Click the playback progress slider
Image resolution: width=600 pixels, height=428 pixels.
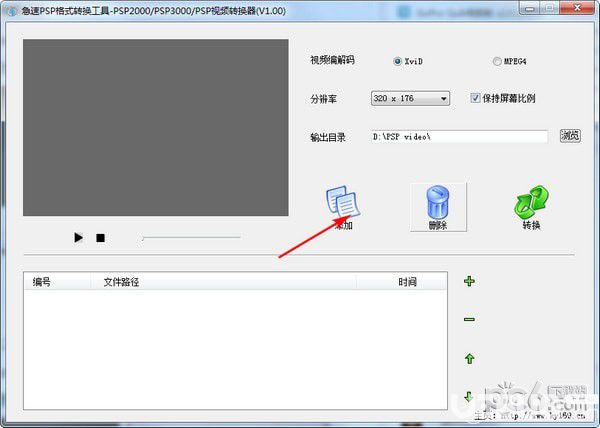tap(190, 238)
